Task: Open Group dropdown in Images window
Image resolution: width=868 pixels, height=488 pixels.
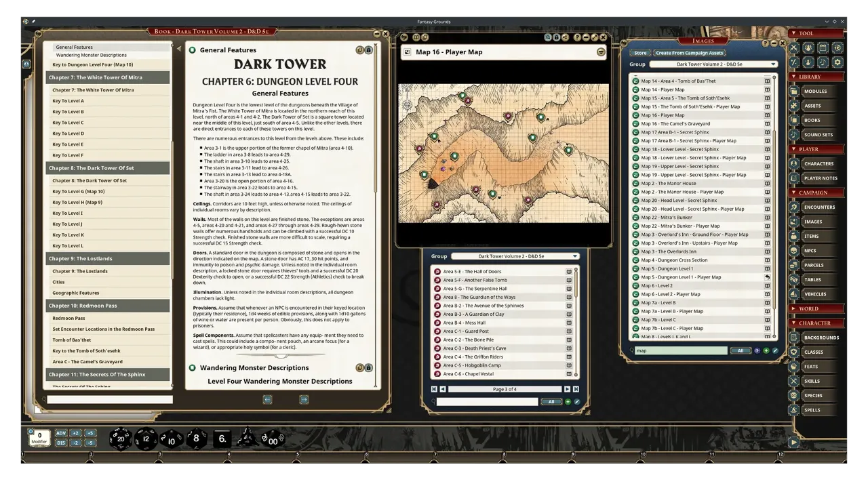Action: tap(713, 64)
